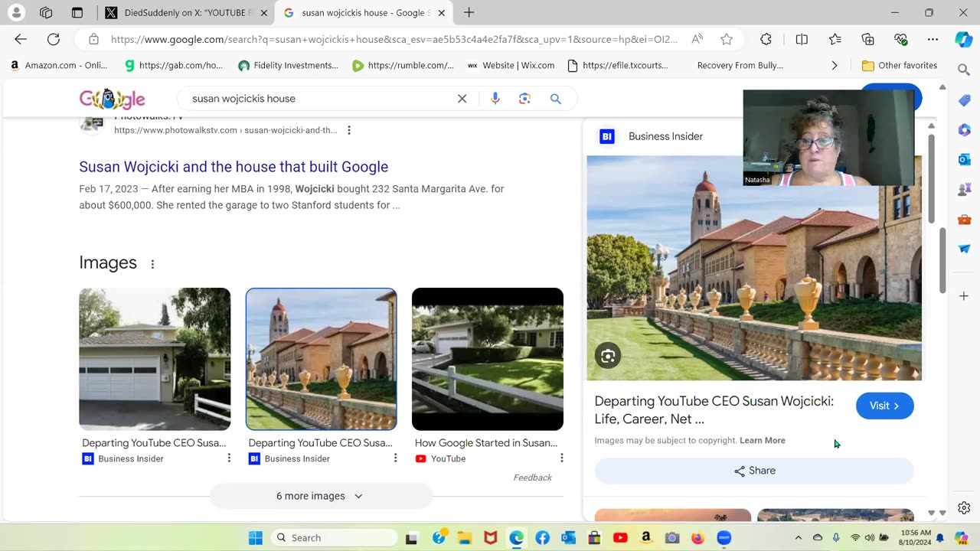Click the taskbar Search box
The image size is (980, 551).
click(x=334, y=538)
